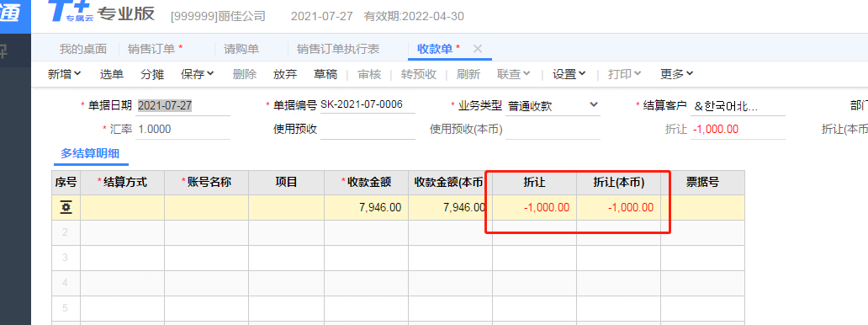Click the 放弃 button
This screenshot has width=868, height=325.
coord(285,74)
